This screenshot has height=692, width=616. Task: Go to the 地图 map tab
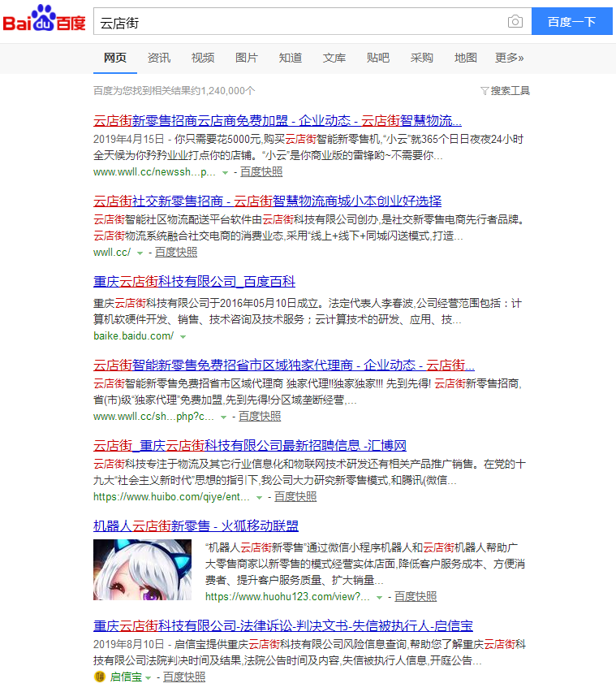click(x=466, y=58)
